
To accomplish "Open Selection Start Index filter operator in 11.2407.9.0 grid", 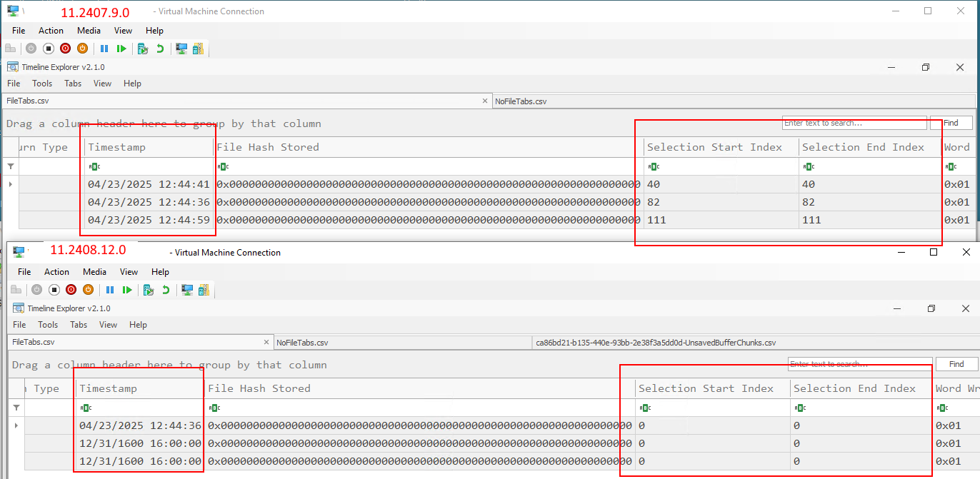I will [654, 166].
